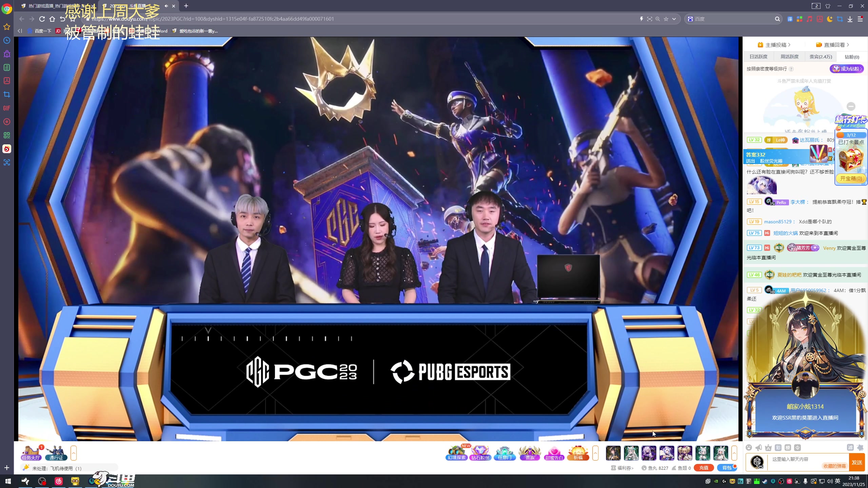
Task: Toggle the 滤 chat filter option
Action: (x=850, y=447)
